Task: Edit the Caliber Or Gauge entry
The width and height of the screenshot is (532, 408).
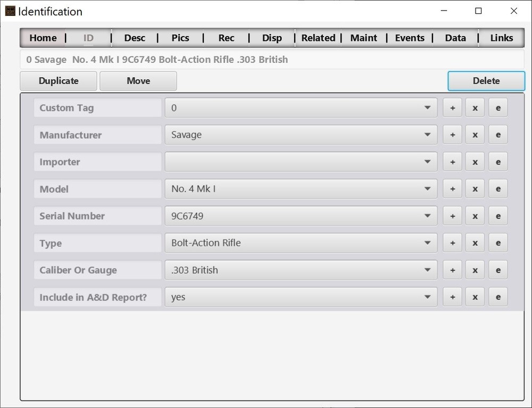Action: click(498, 270)
